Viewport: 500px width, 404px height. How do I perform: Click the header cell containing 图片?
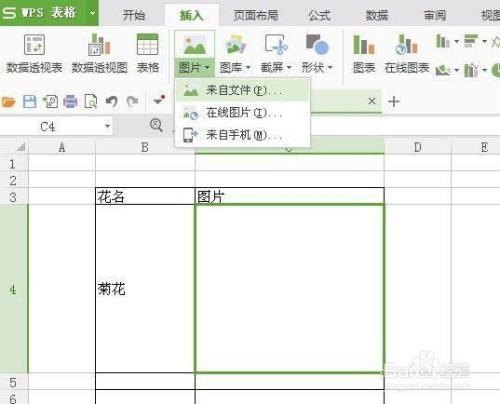coord(289,196)
